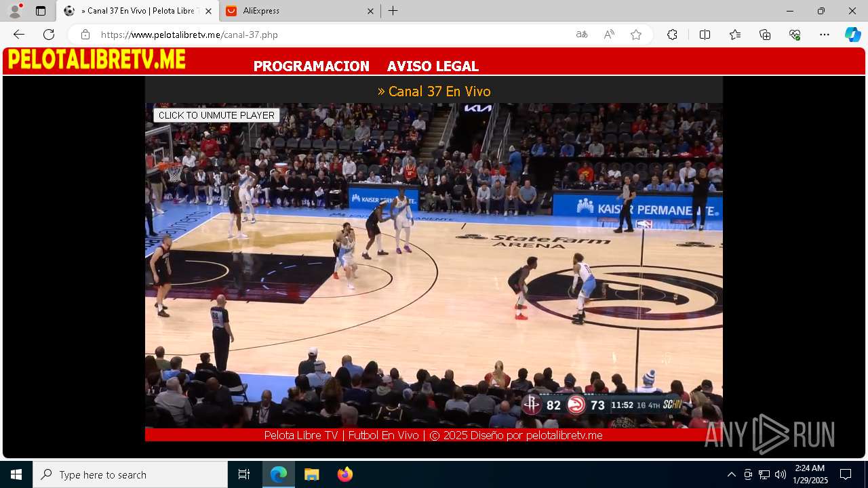The width and height of the screenshot is (868, 488).
Task: Activate the Read Aloud icon
Action: click(609, 35)
